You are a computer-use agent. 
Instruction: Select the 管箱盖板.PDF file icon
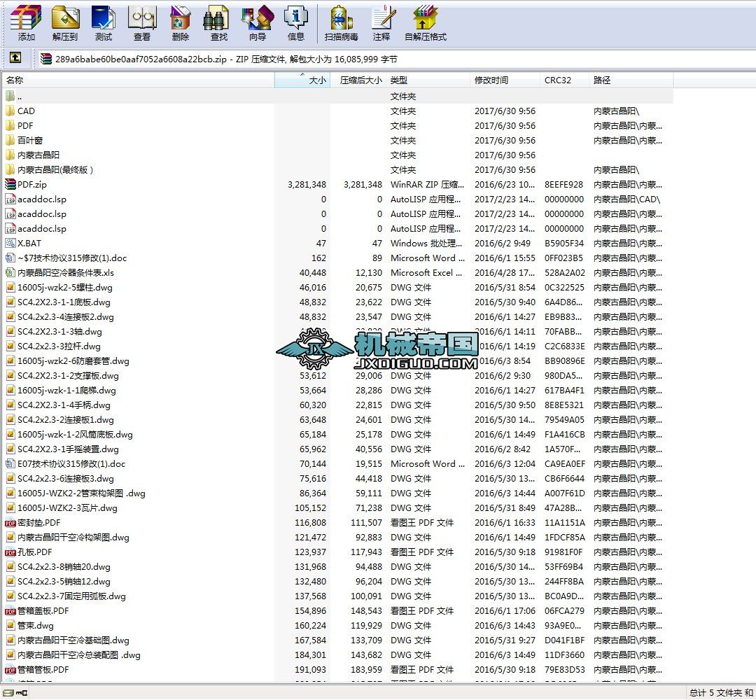[10, 611]
